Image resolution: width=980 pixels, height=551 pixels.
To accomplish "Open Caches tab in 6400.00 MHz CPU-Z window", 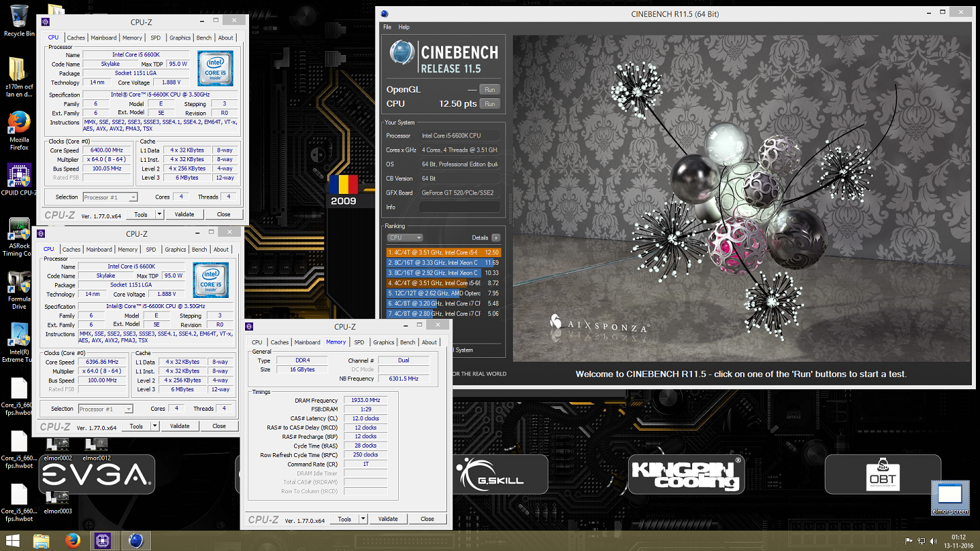I will (x=76, y=38).
